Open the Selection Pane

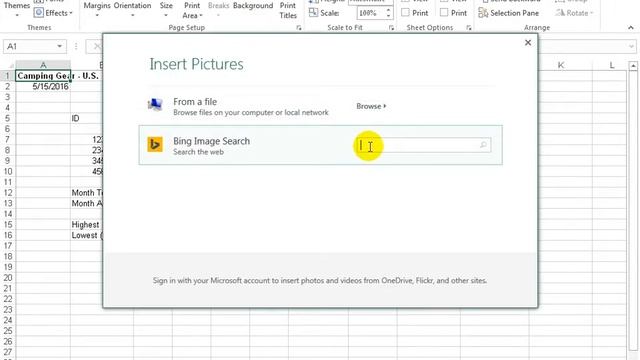pyautogui.click(x=509, y=13)
